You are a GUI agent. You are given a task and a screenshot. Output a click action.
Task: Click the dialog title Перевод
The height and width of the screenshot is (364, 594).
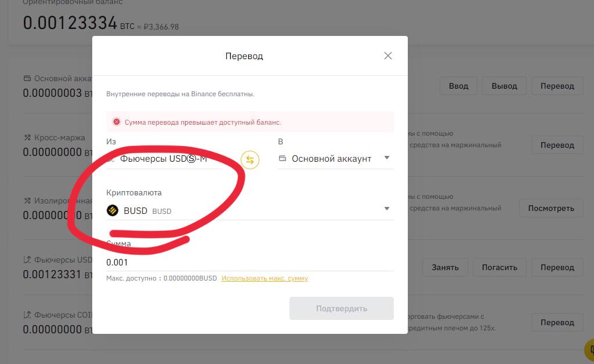pos(244,56)
